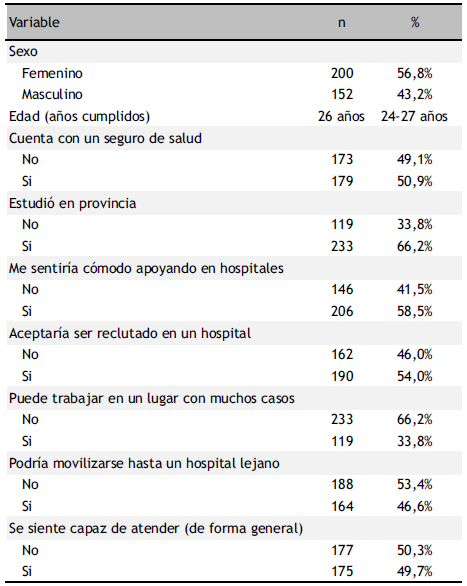
Task: Select the 188 count value
Action: point(342,485)
